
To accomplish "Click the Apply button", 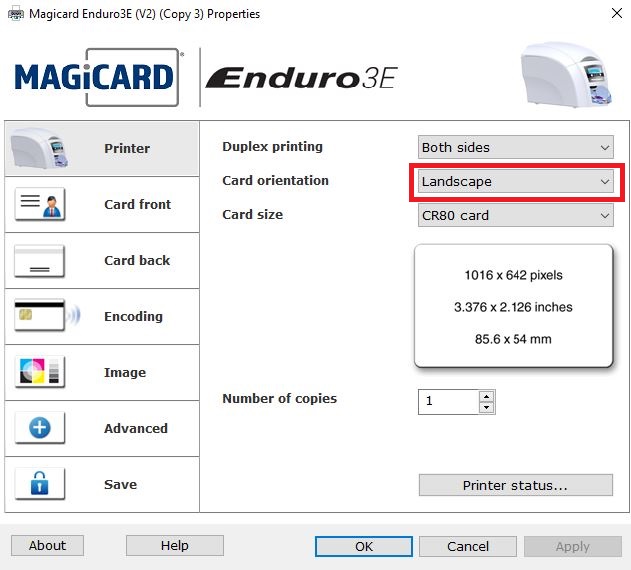I will (573, 546).
